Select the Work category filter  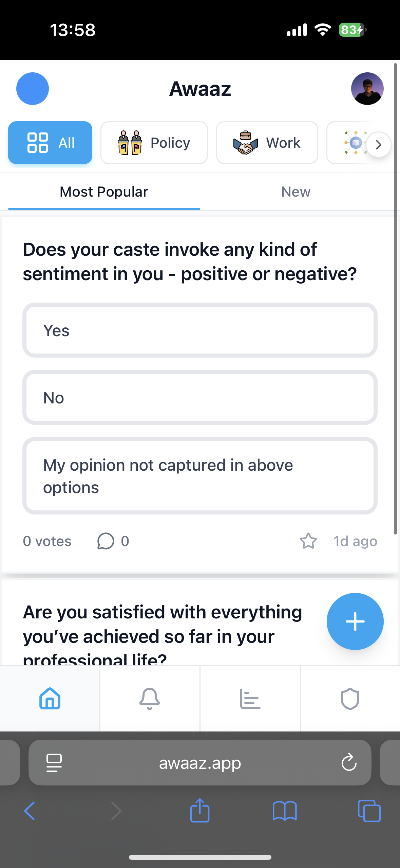[x=267, y=143]
